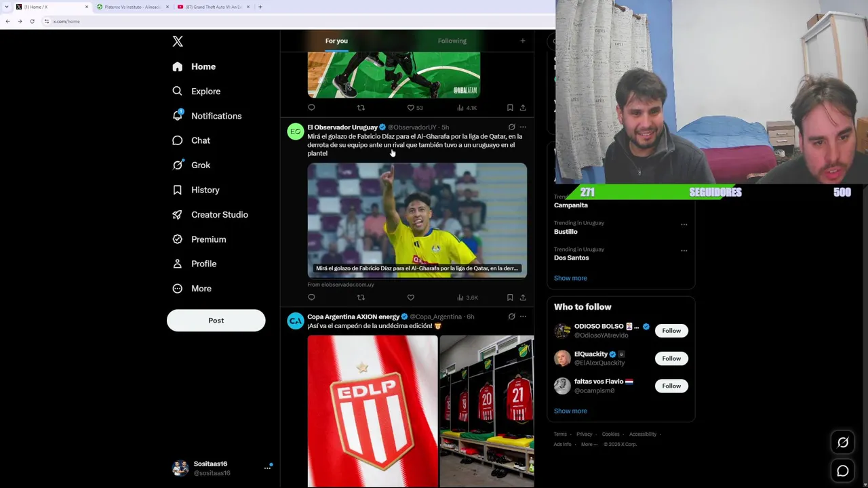Show more under Who to follow

point(570,411)
